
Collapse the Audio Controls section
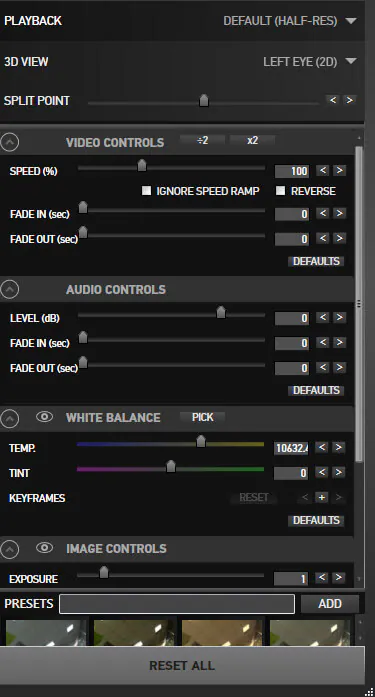[x=10, y=289]
